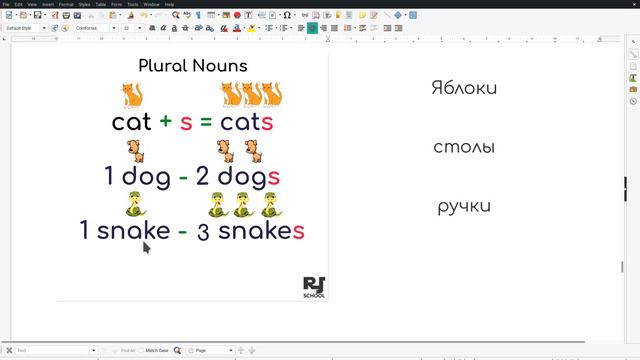Open the font size dropdown
This screenshot has width=640, height=360.
[x=140, y=28]
